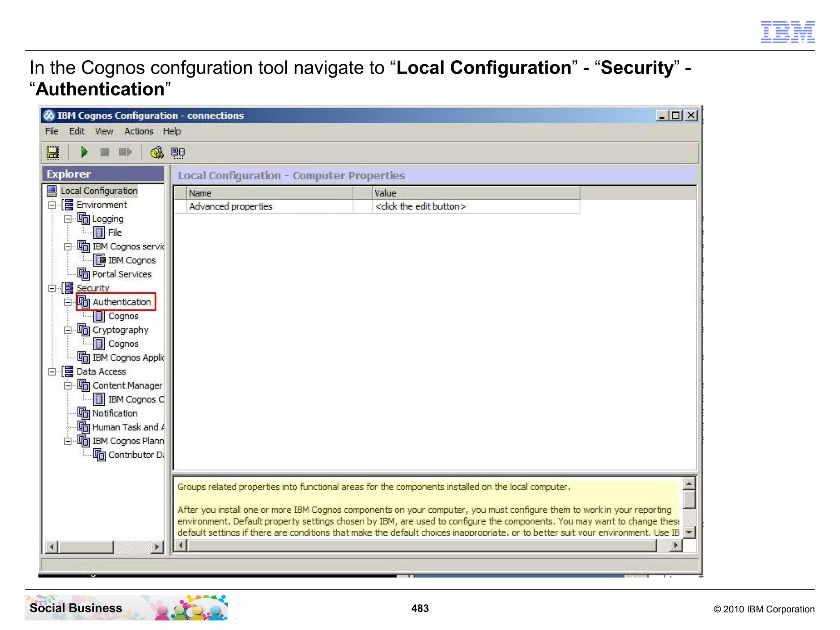
Task: Click the Authentication node icon
Action: 84,302
